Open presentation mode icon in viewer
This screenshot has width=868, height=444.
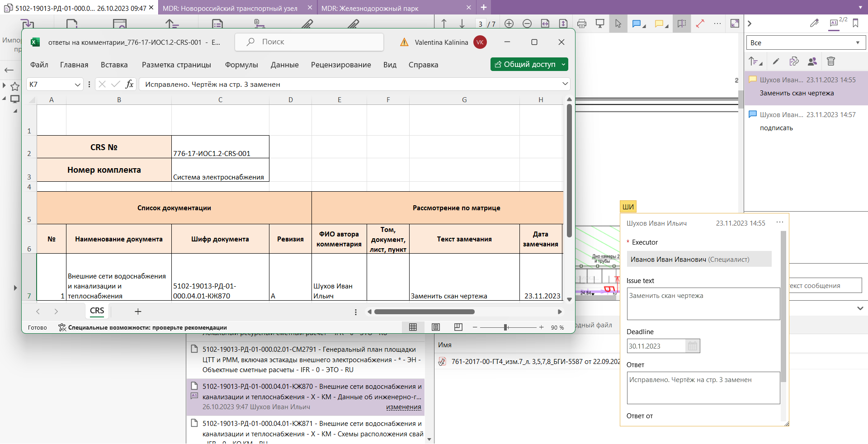click(x=600, y=24)
